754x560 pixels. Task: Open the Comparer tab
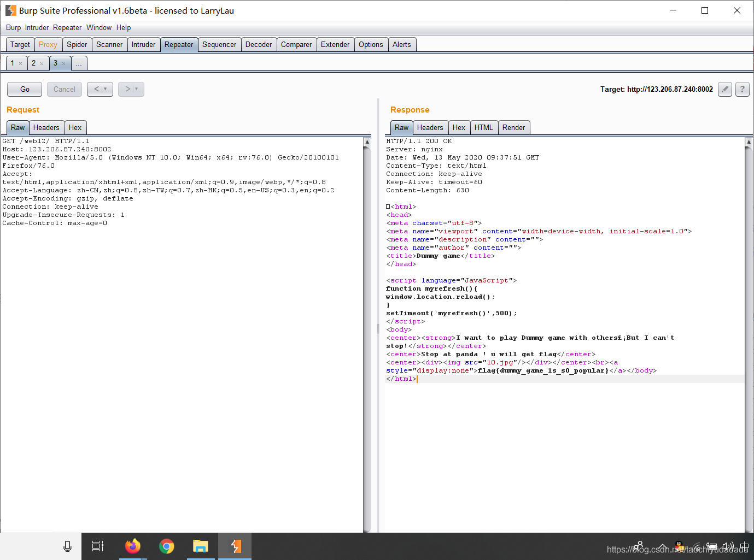click(296, 45)
